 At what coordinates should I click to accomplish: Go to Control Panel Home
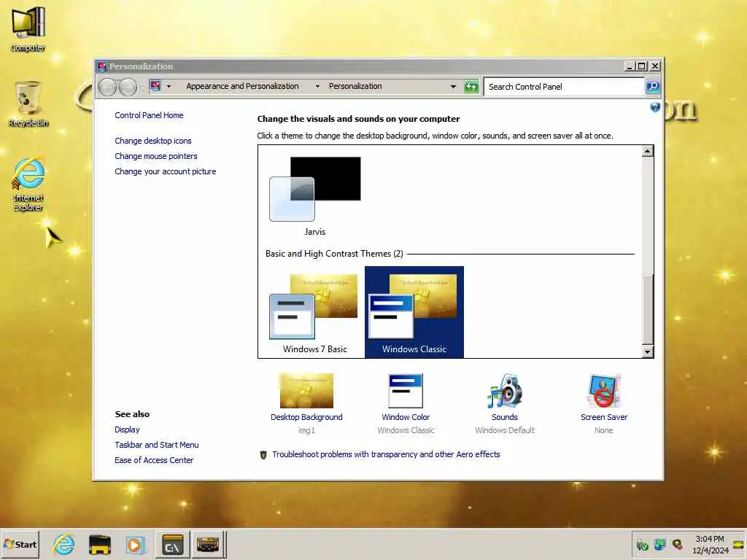149,115
